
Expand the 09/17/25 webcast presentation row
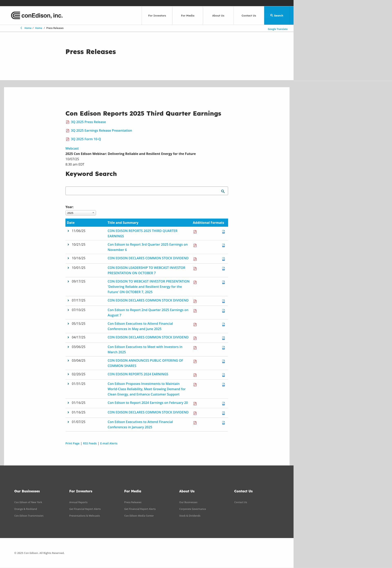(68, 282)
